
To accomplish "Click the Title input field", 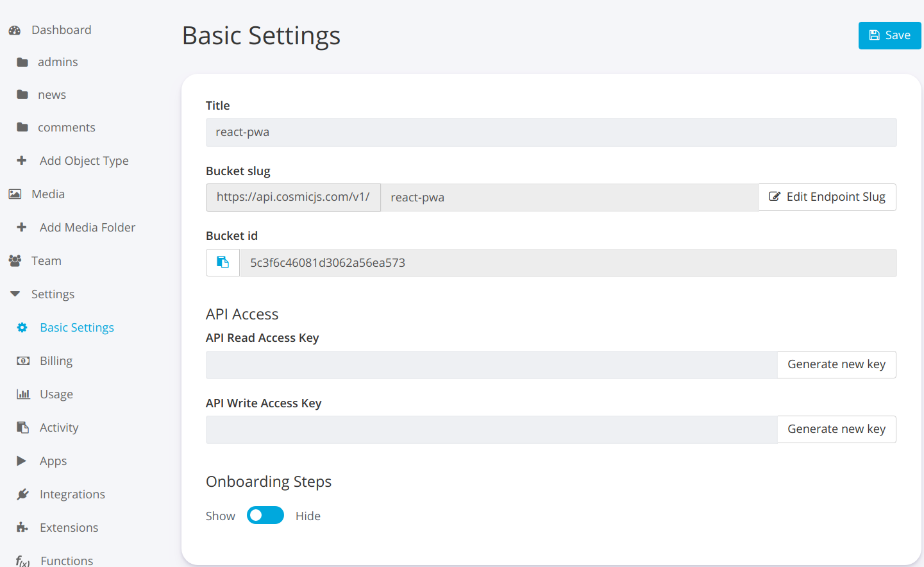I will [551, 132].
